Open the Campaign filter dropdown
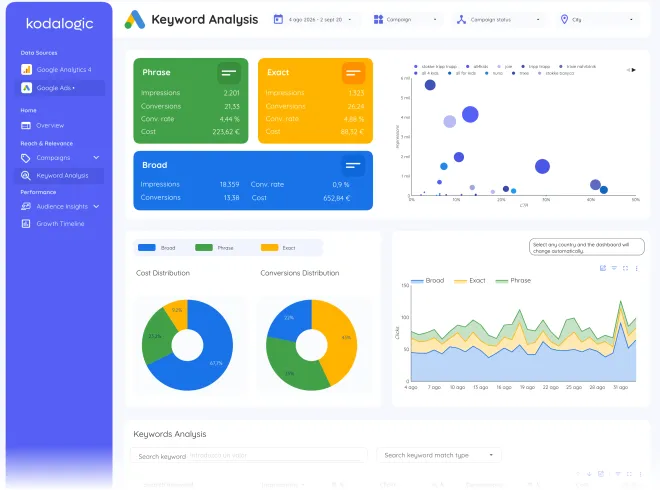 pos(406,20)
